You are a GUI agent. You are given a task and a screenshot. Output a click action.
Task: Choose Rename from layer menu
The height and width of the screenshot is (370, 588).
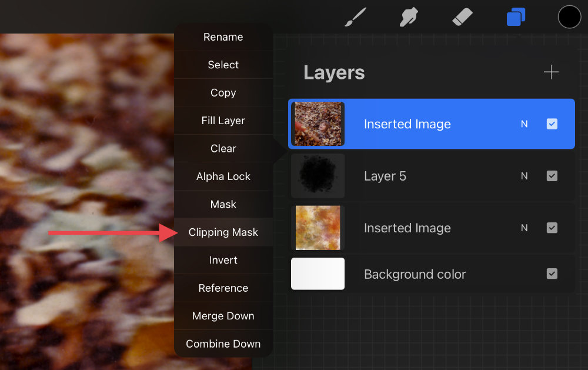click(x=223, y=37)
